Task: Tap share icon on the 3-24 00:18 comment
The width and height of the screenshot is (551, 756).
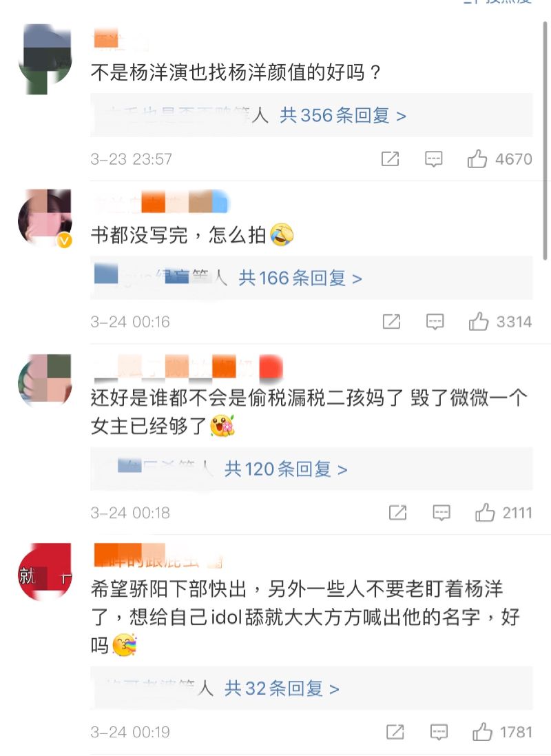Action: pos(397,512)
